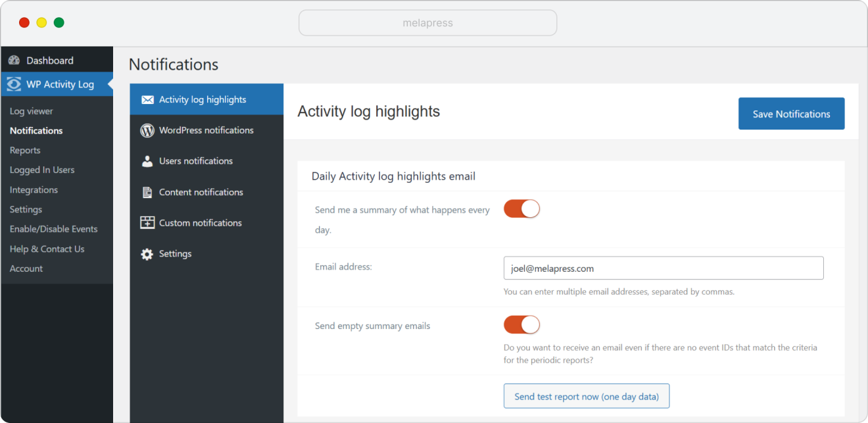
Task: Toggle Send empty summary emails switch
Action: coord(521,325)
